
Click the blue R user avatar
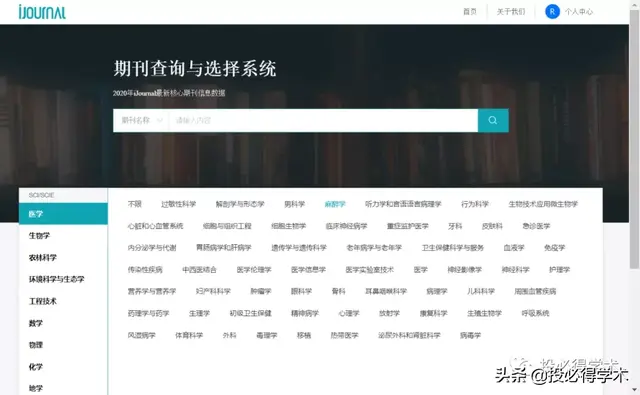click(x=552, y=11)
